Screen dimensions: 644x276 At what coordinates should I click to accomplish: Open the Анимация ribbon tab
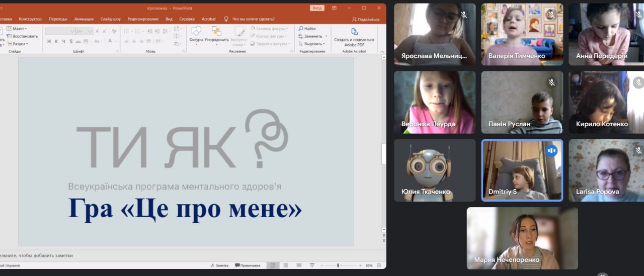coord(84,19)
